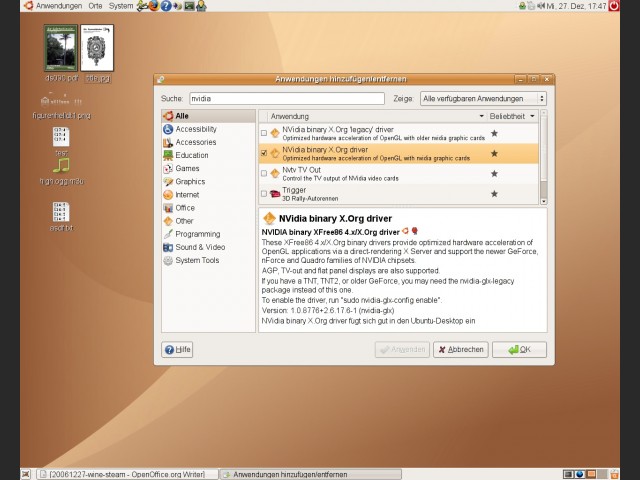640x480 pixels.
Task: Click the Abbrechen button
Action: [461, 350]
